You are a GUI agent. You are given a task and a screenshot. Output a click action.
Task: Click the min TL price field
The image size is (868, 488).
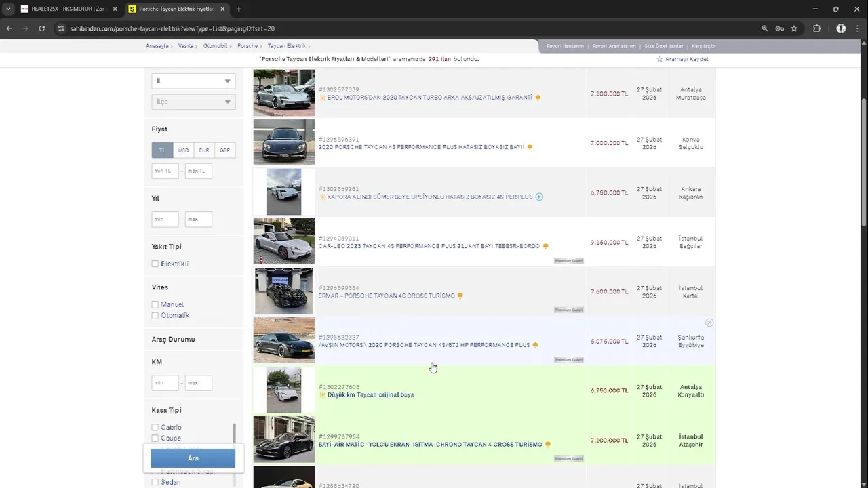(x=165, y=171)
